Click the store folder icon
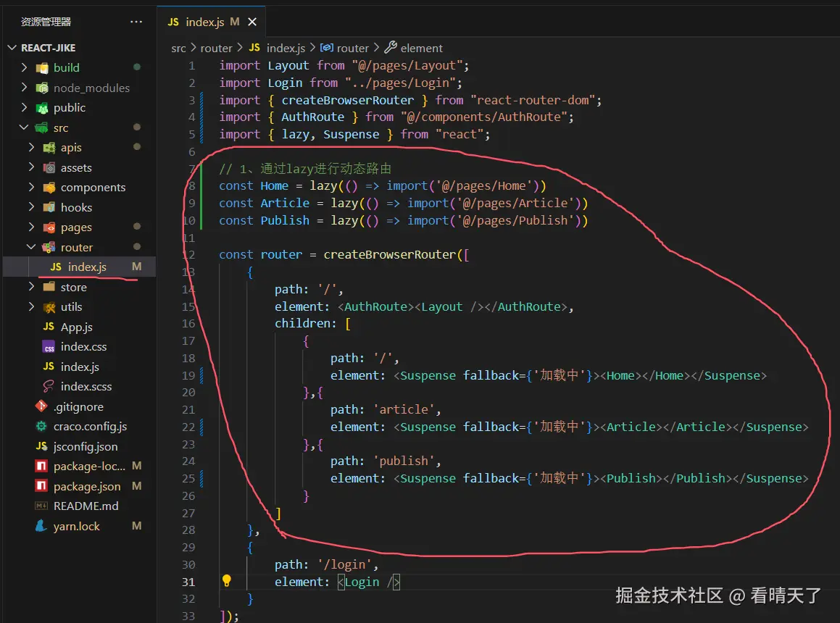This screenshot has height=623, width=840. [49, 287]
